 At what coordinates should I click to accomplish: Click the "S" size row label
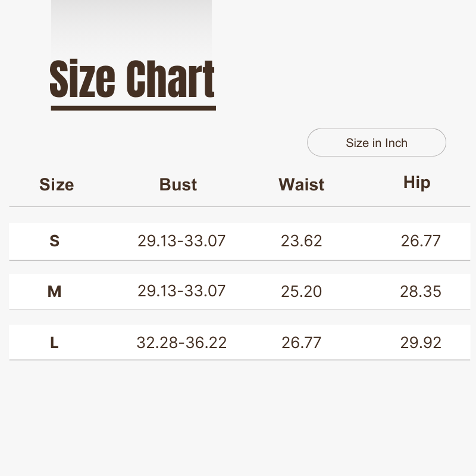[x=55, y=241]
